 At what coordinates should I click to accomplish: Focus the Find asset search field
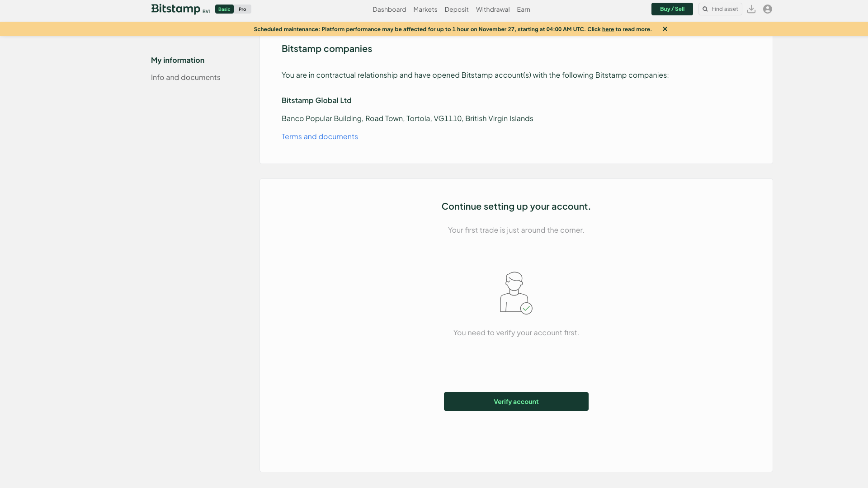click(725, 9)
